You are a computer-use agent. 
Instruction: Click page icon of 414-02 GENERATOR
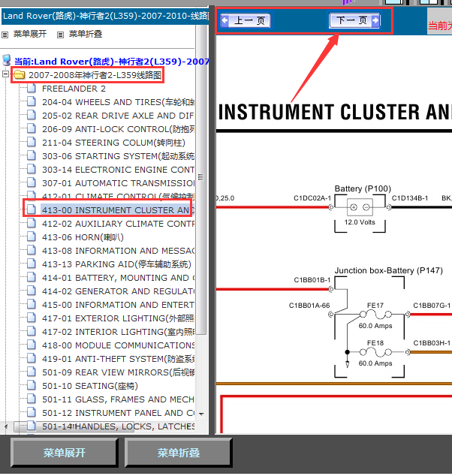(x=32, y=291)
